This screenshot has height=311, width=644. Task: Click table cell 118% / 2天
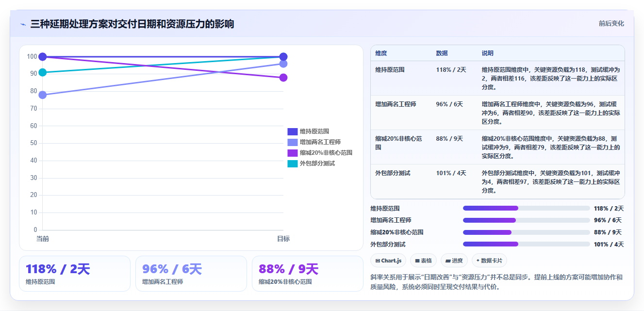coord(451,70)
